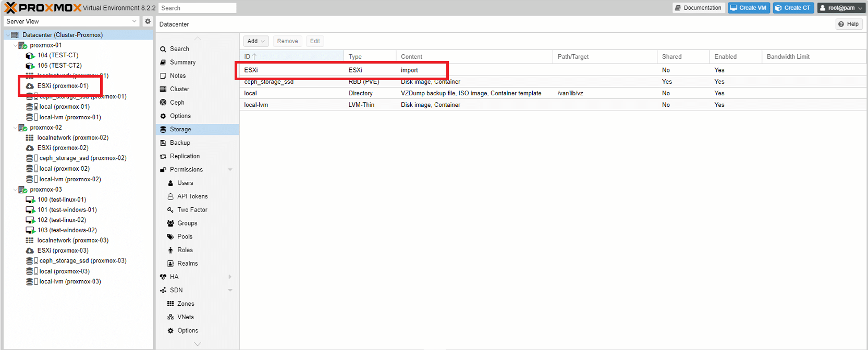Select the ceph_storage_ssd storage row
868x350 pixels.
(x=553, y=82)
